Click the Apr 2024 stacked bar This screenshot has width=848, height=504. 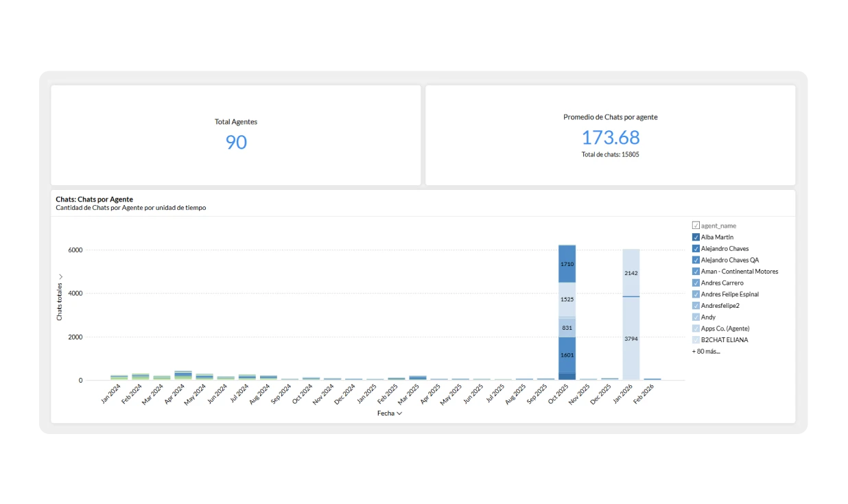183,375
